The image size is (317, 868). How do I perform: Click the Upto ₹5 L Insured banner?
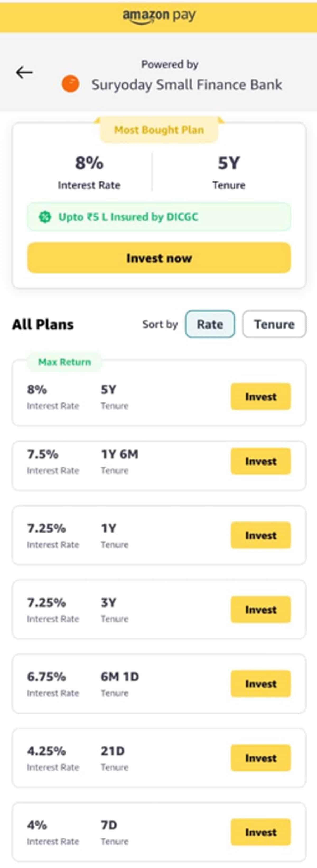[159, 217]
